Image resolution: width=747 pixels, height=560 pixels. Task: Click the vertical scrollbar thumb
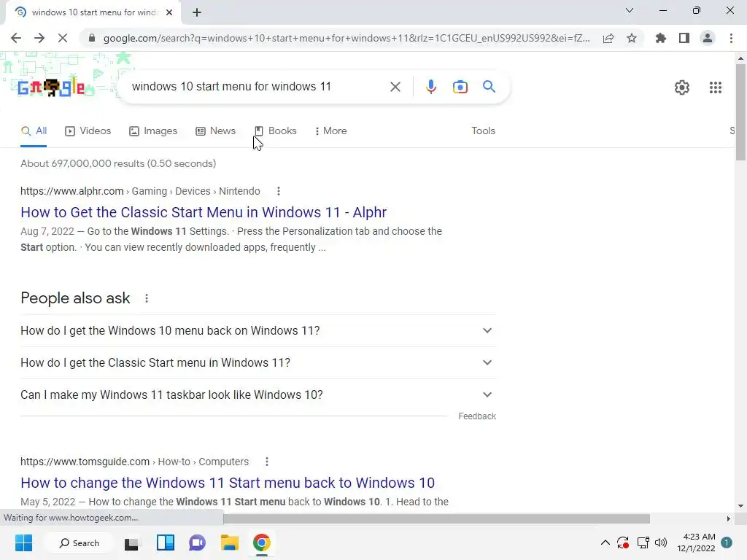coord(740,112)
